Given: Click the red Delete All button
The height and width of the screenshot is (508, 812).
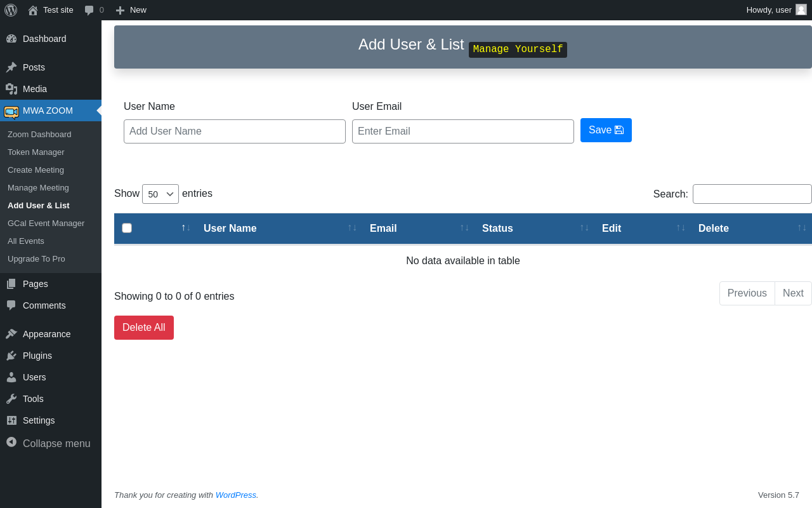Looking at the screenshot, I should [144, 328].
